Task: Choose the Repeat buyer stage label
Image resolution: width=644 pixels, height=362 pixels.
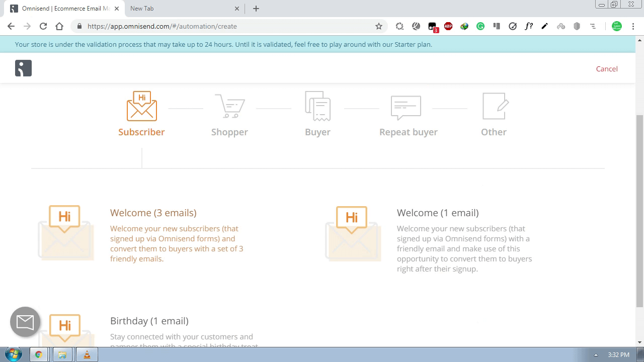Action: (x=409, y=132)
